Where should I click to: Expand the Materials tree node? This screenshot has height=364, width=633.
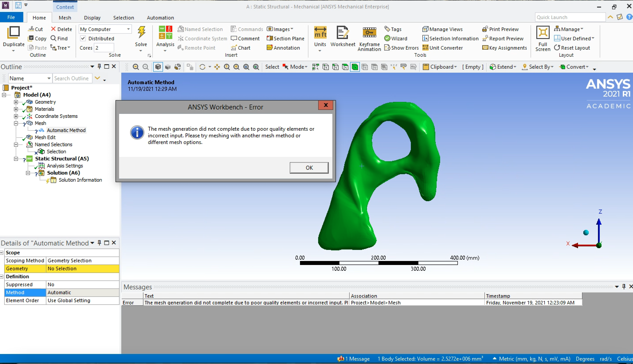click(x=16, y=109)
